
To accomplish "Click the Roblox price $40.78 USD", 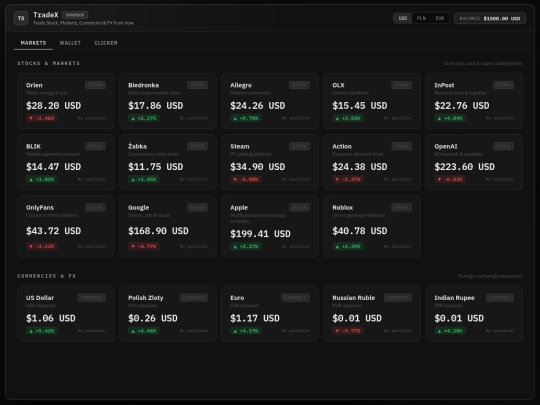I will click(360, 231).
